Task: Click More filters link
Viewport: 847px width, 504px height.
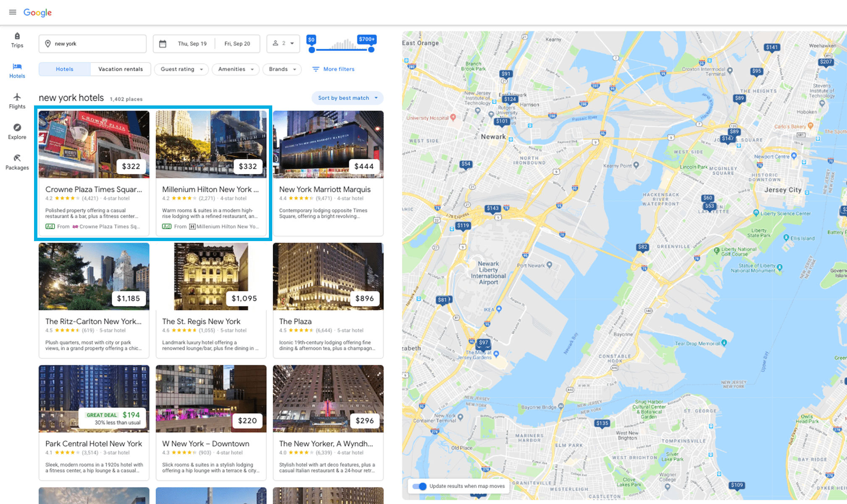Action: (339, 69)
